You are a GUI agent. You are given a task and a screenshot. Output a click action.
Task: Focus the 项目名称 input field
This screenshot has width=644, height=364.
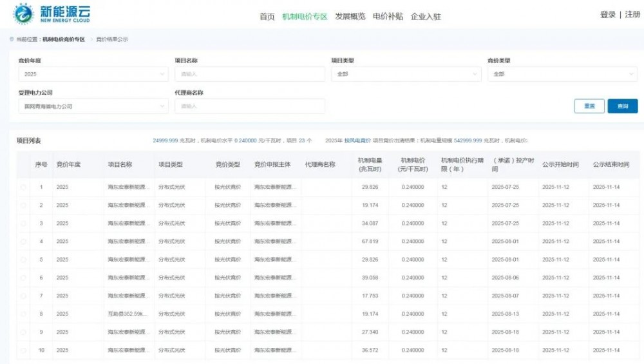[x=249, y=74]
